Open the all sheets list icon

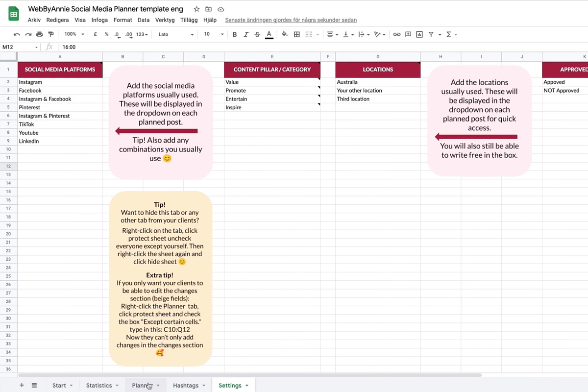34,385
